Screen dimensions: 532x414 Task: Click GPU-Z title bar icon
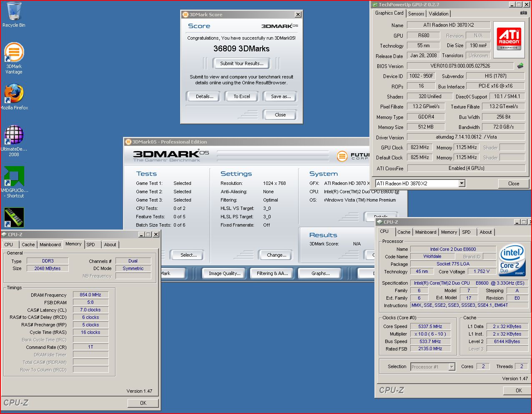(x=375, y=5)
